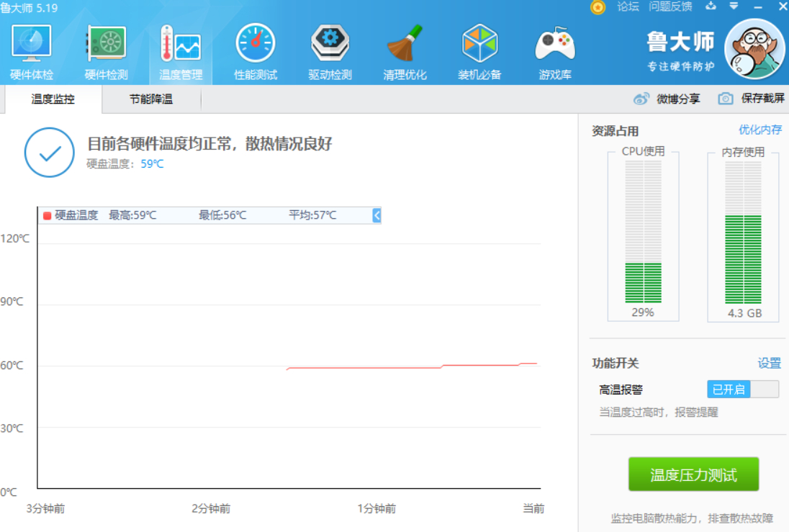Open 性能测试 performance test gauge
789x532 pixels.
click(x=255, y=53)
